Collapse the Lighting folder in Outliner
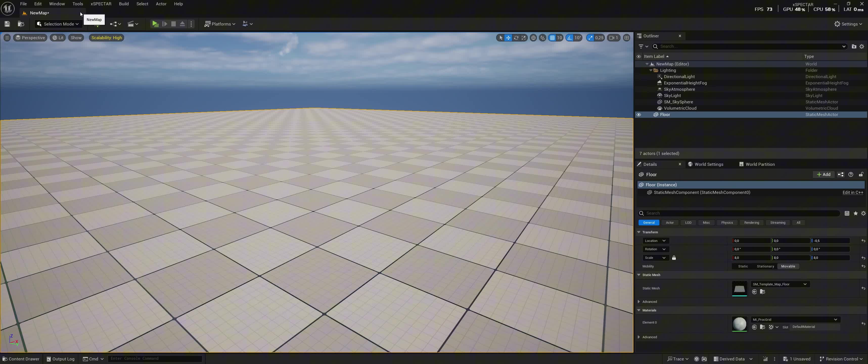The image size is (868, 364). 651,71
